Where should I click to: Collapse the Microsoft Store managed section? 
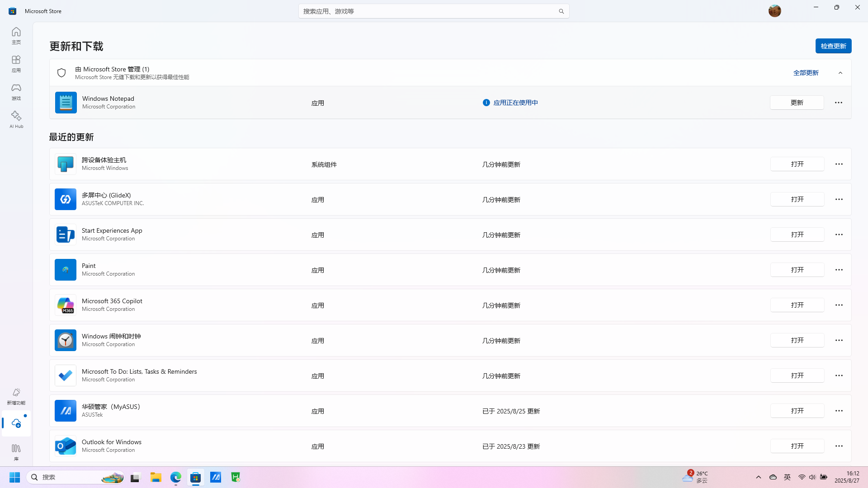point(840,73)
